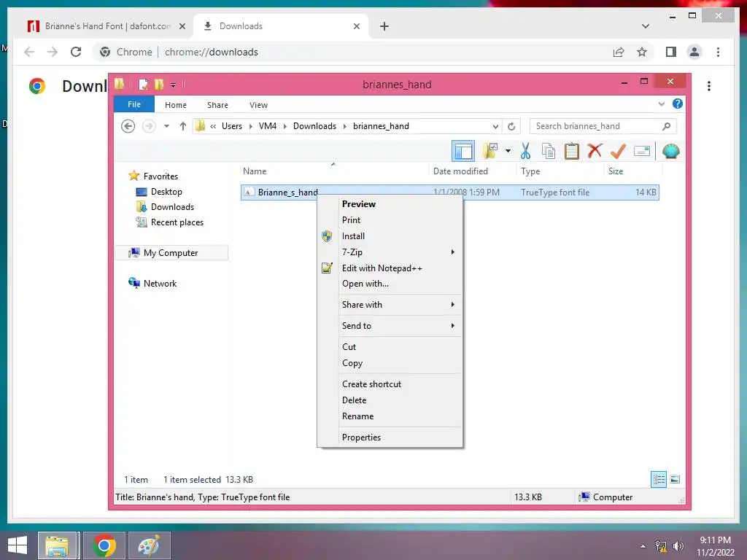Open the Home ribbon tab

(176, 105)
